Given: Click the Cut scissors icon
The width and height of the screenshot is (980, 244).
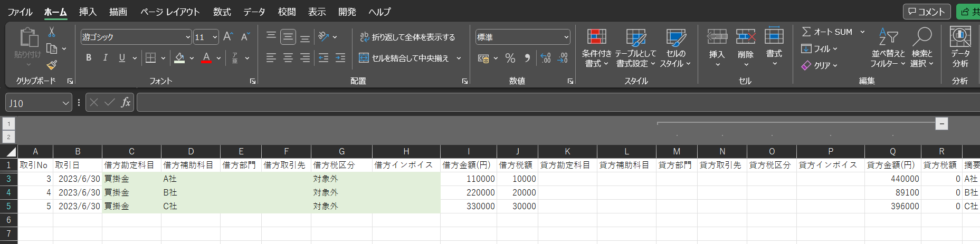Looking at the screenshot, I should tap(52, 32).
